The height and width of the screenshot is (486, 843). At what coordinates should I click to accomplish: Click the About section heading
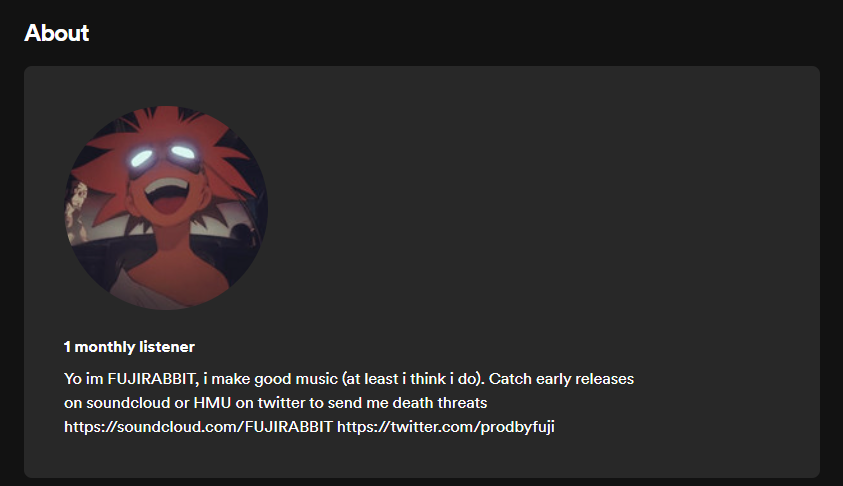coord(56,33)
